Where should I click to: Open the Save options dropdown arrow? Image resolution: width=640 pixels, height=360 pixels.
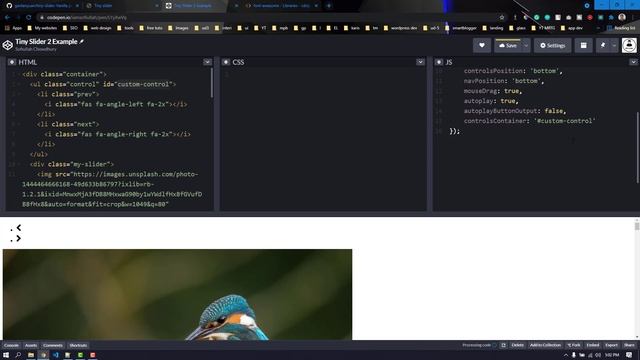pyautogui.click(x=526, y=45)
